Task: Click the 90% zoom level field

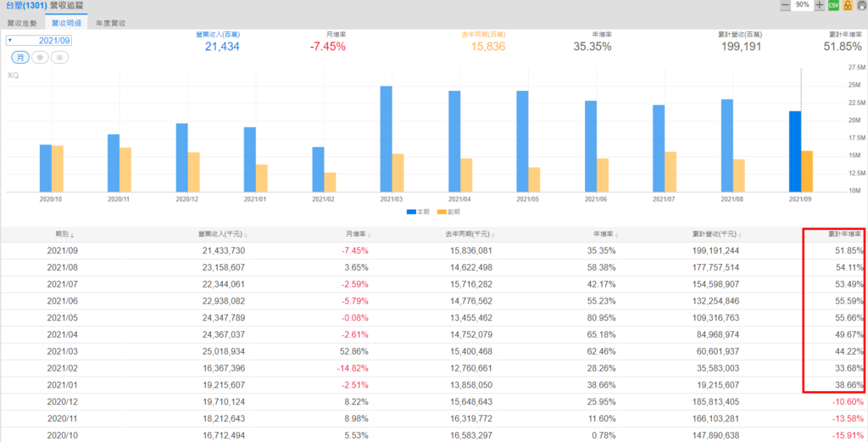Action: point(802,5)
